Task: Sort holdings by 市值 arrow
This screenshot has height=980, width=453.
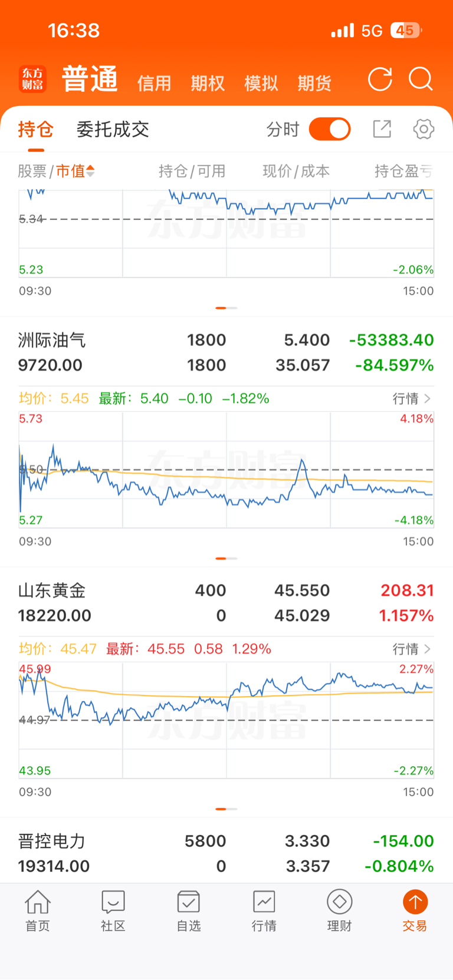Action: coord(90,171)
